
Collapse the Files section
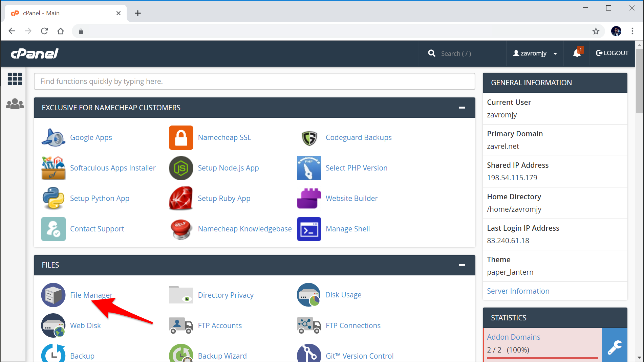(462, 265)
